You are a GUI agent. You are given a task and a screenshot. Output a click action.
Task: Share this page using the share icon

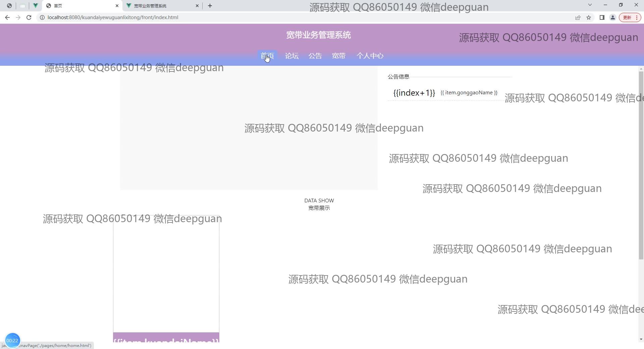(578, 17)
